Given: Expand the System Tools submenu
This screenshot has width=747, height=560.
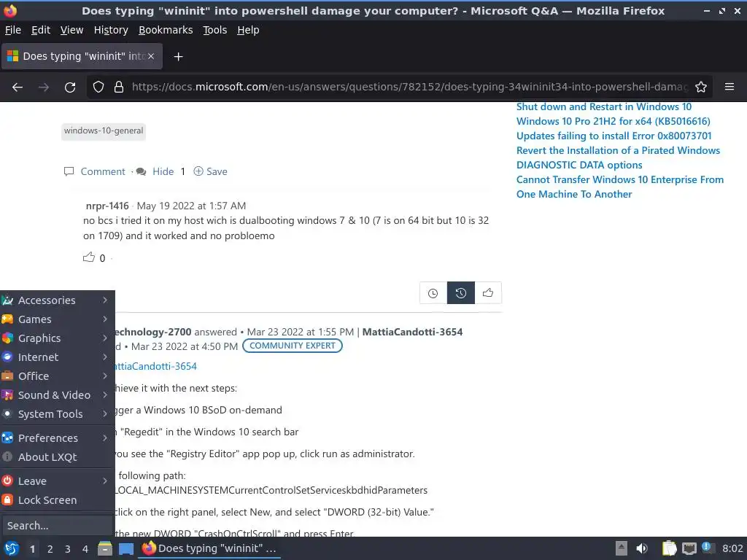Looking at the screenshot, I should point(57,414).
